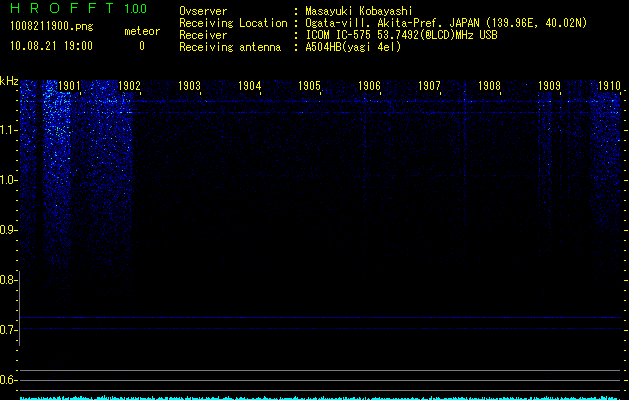Click the ICOM IC-575 receiver text
This screenshot has width=629, height=400.
(x=401, y=35)
